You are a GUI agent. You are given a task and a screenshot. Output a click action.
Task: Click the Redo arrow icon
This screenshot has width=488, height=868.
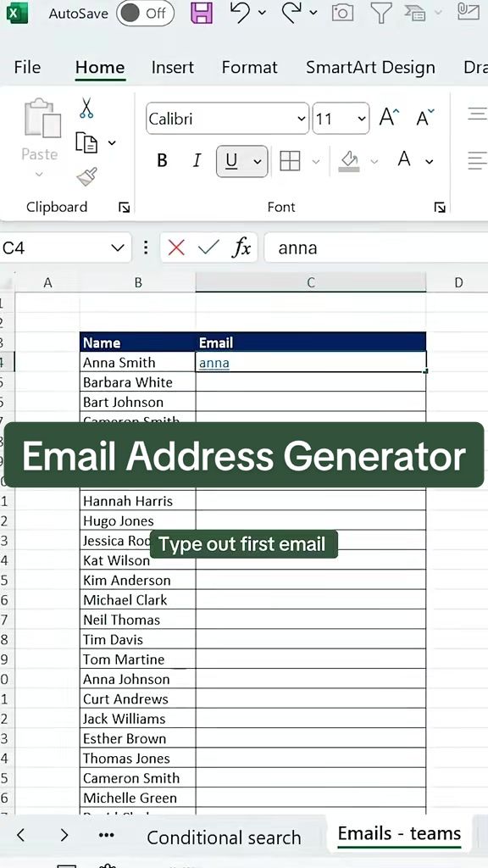tap(291, 12)
